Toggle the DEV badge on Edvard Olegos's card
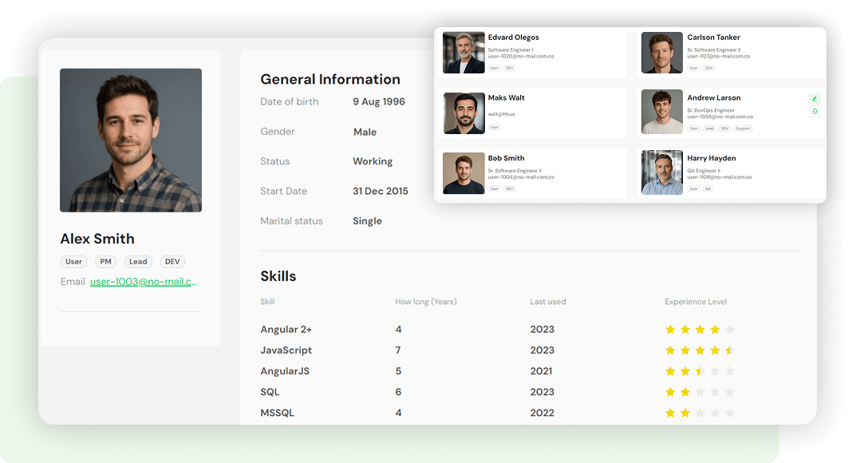This screenshot has height=463, width=868. click(x=510, y=68)
